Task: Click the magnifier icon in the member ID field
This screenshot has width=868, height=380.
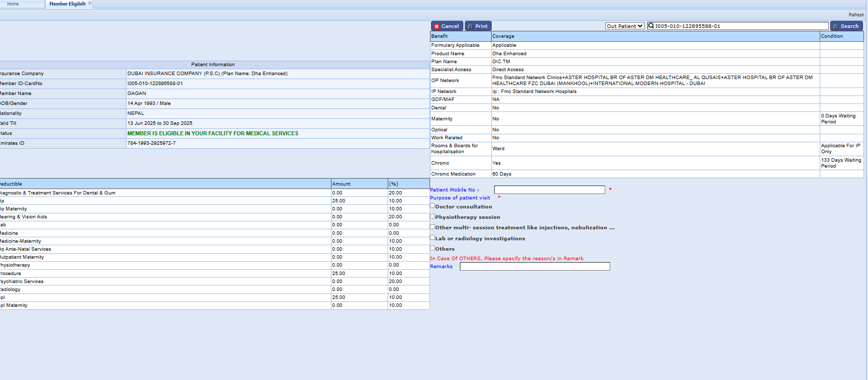Action: tap(651, 26)
